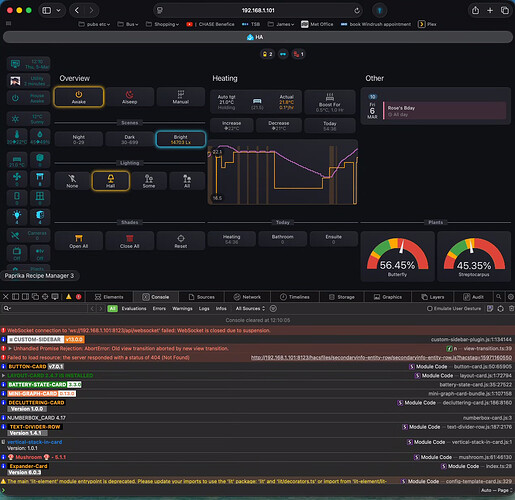The image size is (515, 500).
Task: Click the Reset shades button
Action: point(181,241)
